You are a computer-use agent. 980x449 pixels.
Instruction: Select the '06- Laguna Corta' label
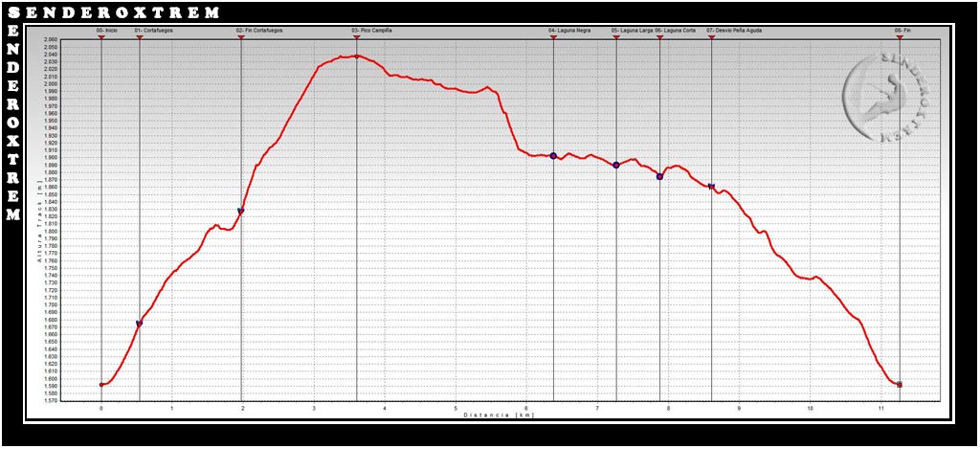click(676, 30)
